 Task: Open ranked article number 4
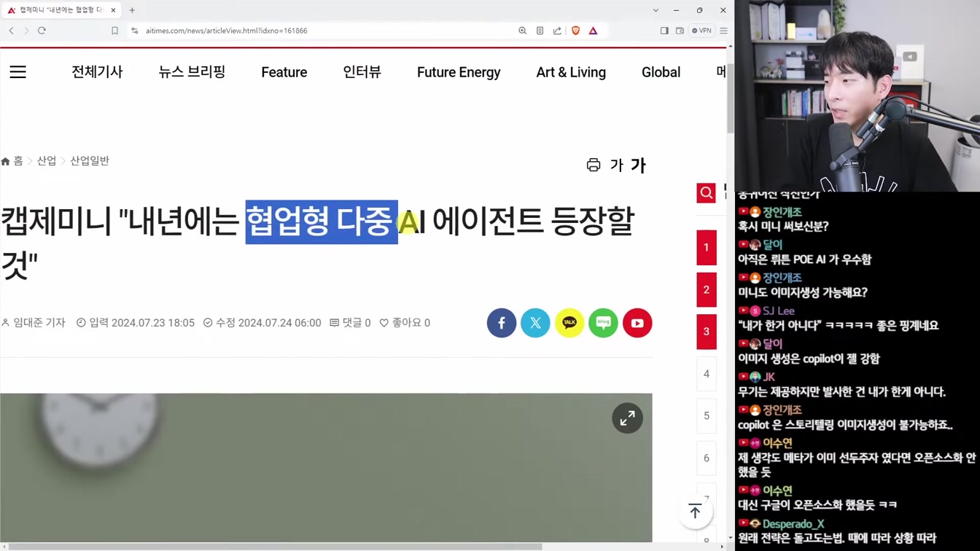pyautogui.click(x=706, y=374)
